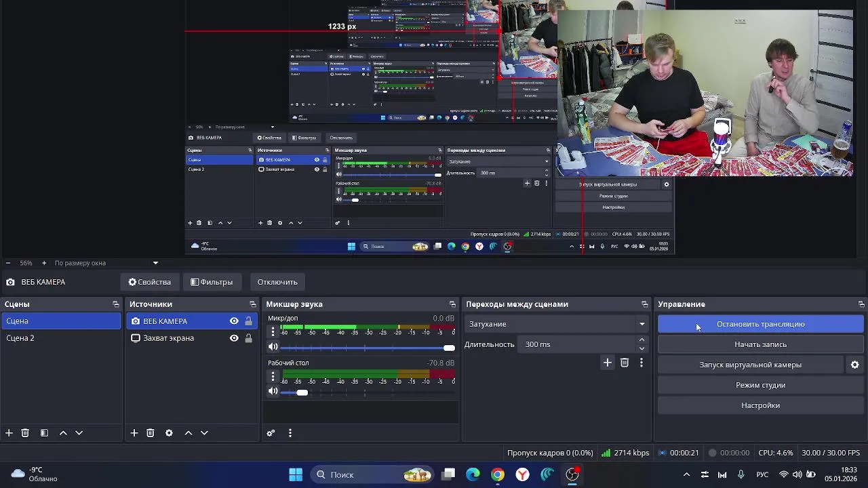Viewport: 868px width, 488px height.
Task: Open source properties gear in the Источники panel
Action: click(x=169, y=432)
